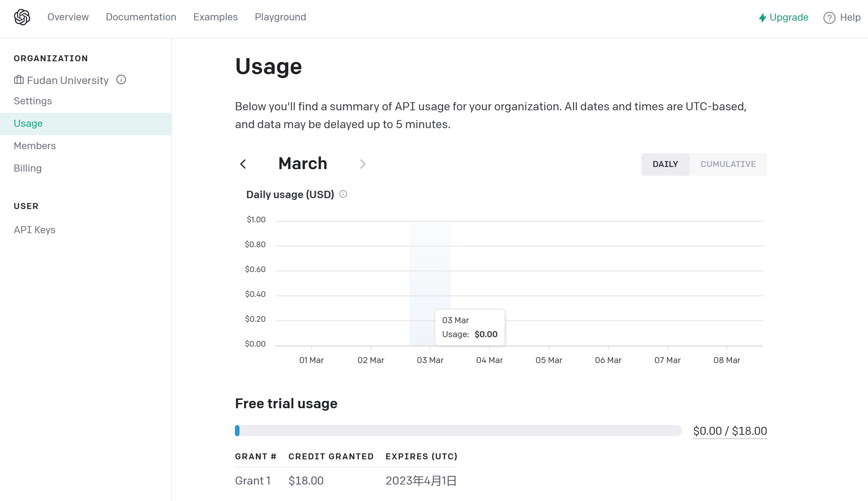Open the Examples page
Viewport: 868px width, 501px height.
coord(215,17)
